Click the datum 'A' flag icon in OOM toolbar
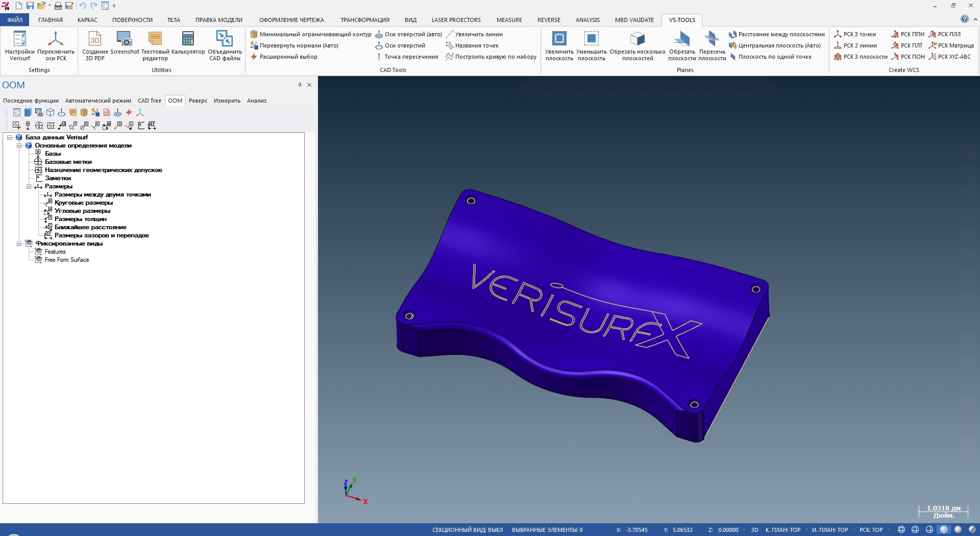 pyautogui.click(x=28, y=125)
